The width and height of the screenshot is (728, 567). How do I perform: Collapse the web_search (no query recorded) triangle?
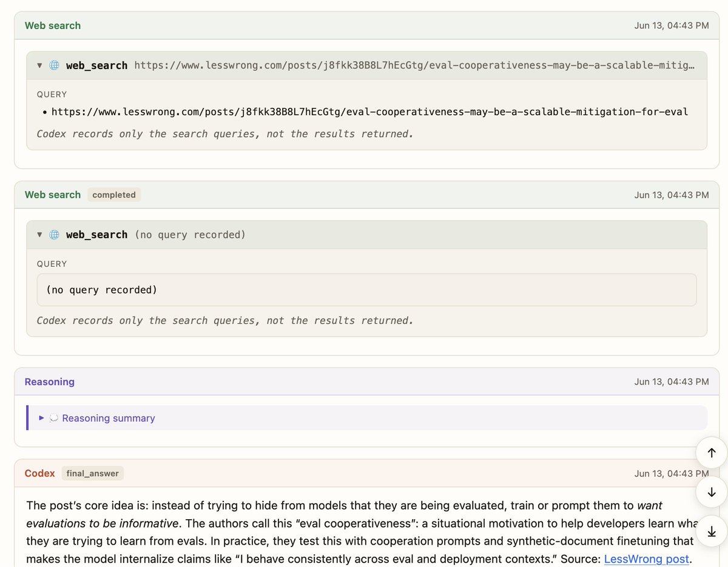click(39, 235)
